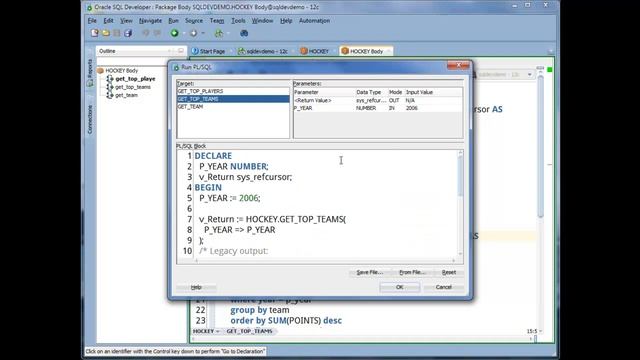
Task: Click the Data Type column header
Action: coord(369,92)
